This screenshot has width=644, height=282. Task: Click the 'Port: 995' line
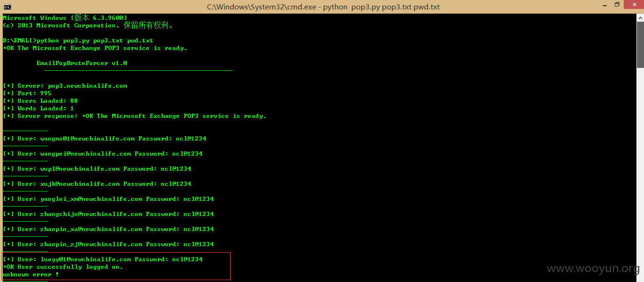point(27,93)
